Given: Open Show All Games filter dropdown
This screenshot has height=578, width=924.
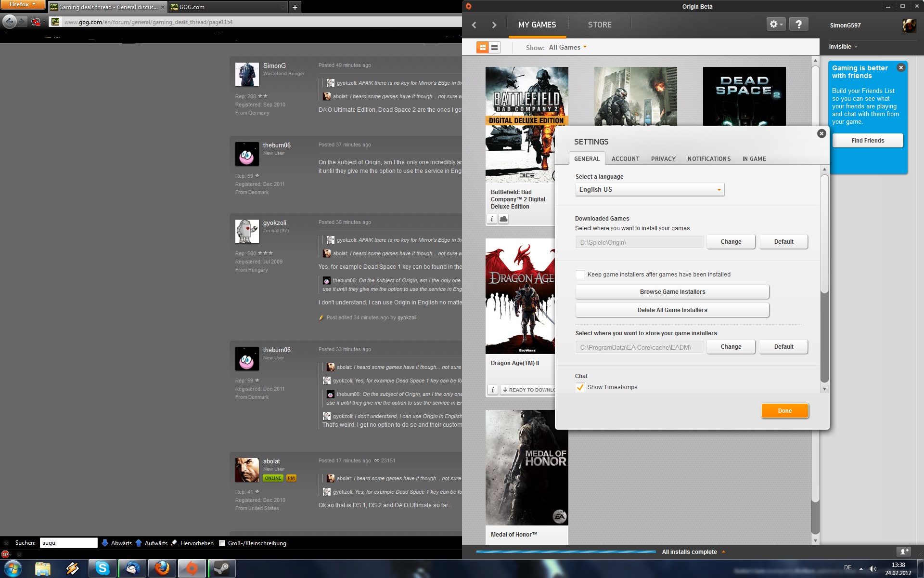Looking at the screenshot, I should 568,47.
